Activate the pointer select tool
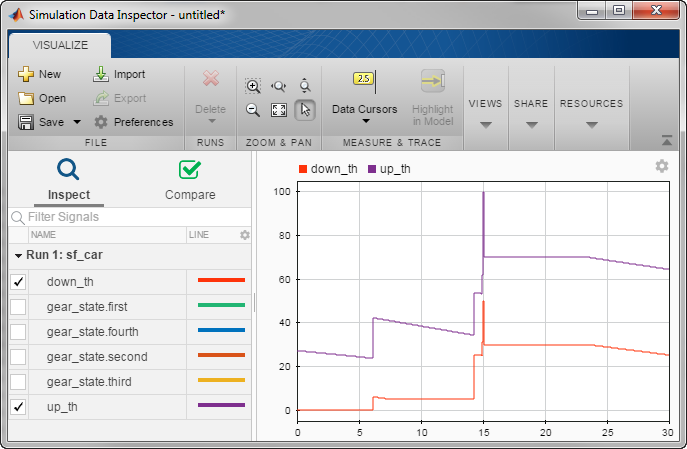The width and height of the screenshot is (687, 449). pyautogui.click(x=306, y=110)
